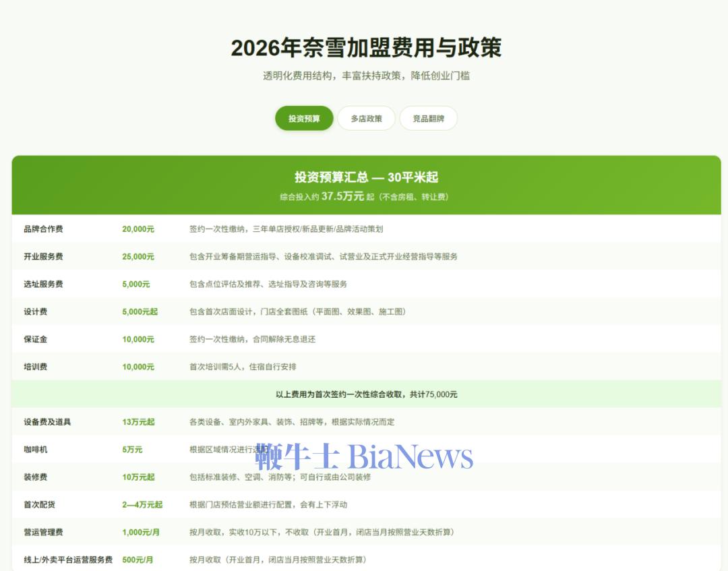This screenshot has height=571, width=728.
Task: Click the 设备费及道具 row label
Action: [x=47, y=422]
